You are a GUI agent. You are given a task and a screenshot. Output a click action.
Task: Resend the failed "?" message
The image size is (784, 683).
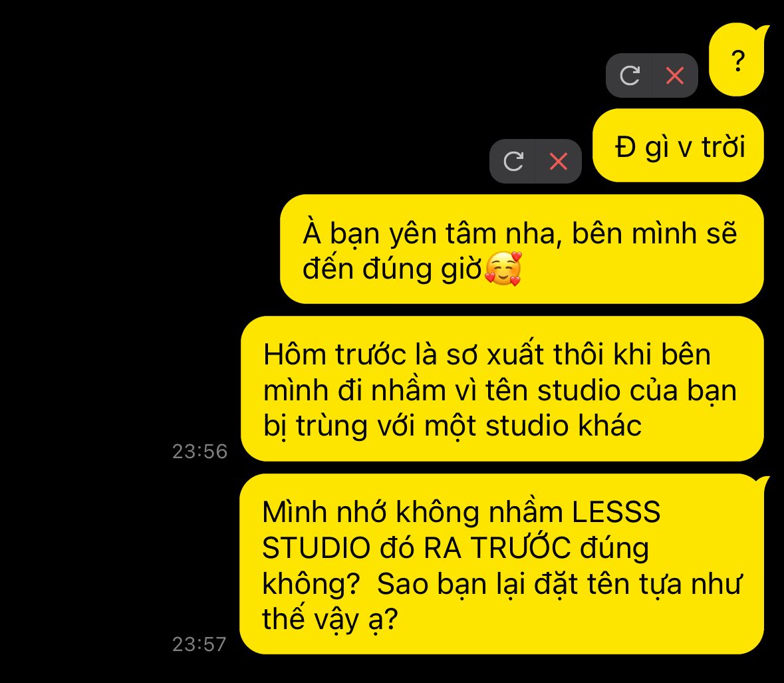(x=630, y=76)
